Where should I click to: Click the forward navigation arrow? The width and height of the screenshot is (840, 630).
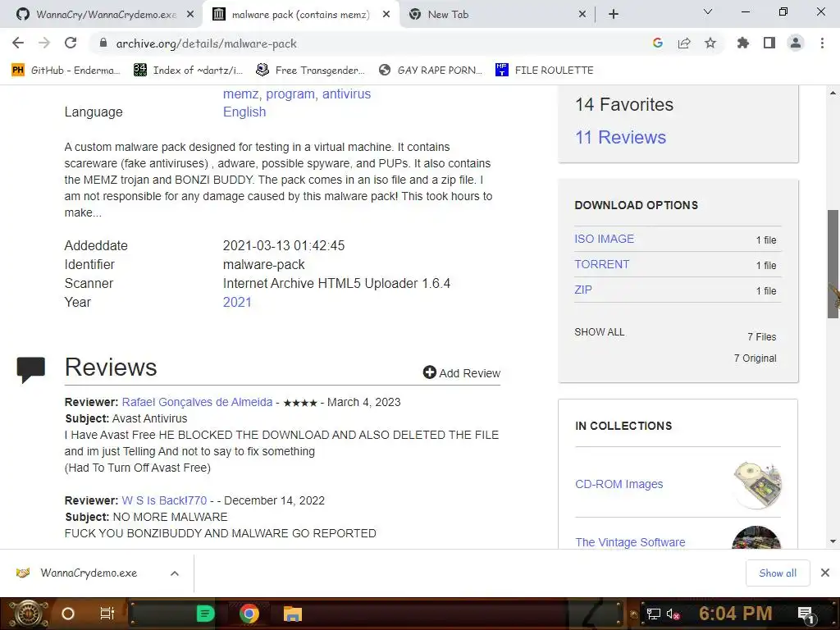(x=44, y=43)
